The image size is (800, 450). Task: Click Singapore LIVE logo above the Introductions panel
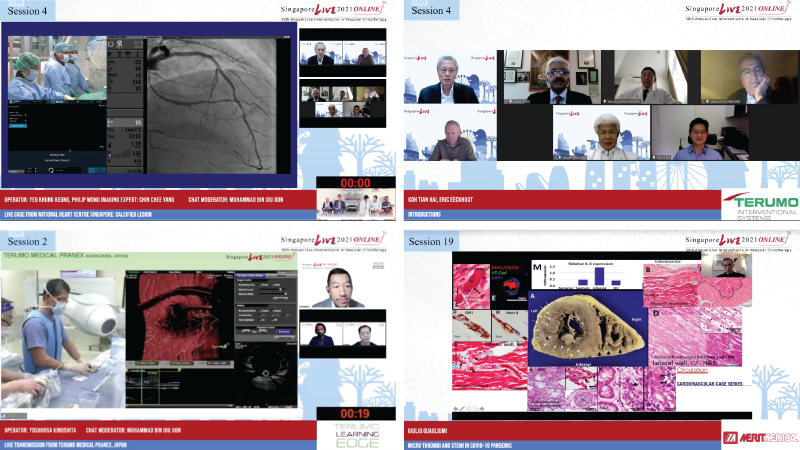click(x=739, y=9)
